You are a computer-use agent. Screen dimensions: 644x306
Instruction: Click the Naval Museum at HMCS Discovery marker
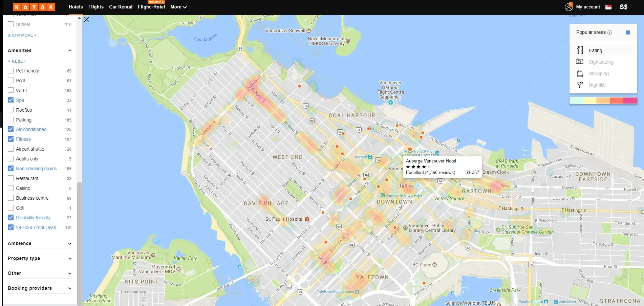tap(348, 41)
